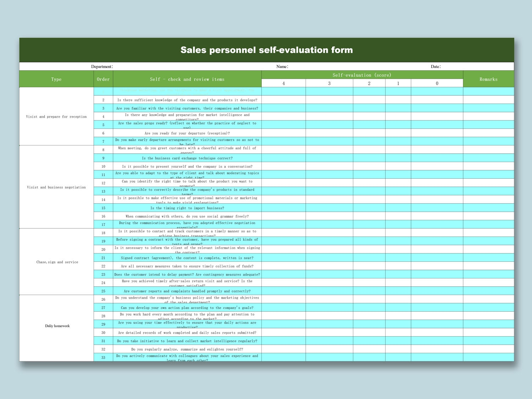Click the score column labeled 4

283,83
